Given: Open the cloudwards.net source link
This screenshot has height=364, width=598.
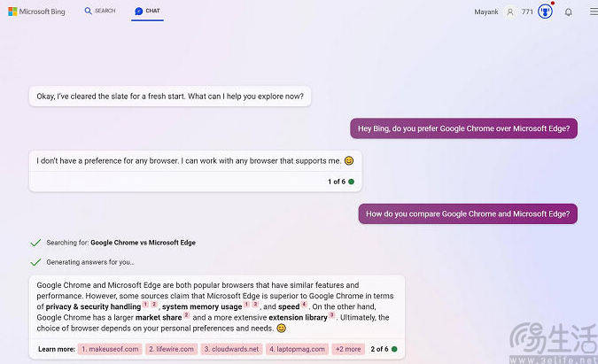Looking at the screenshot, I should pyautogui.click(x=231, y=349).
